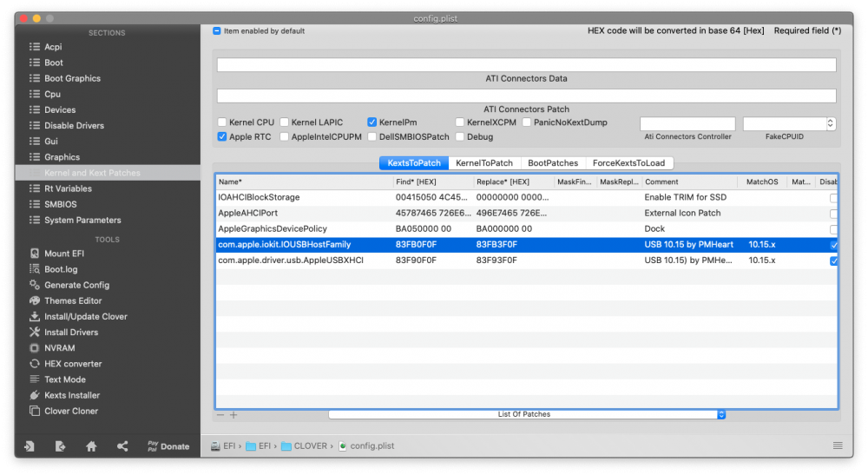Click the Kexts Installer plug icon
The image size is (868, 475).
[35, 395]
